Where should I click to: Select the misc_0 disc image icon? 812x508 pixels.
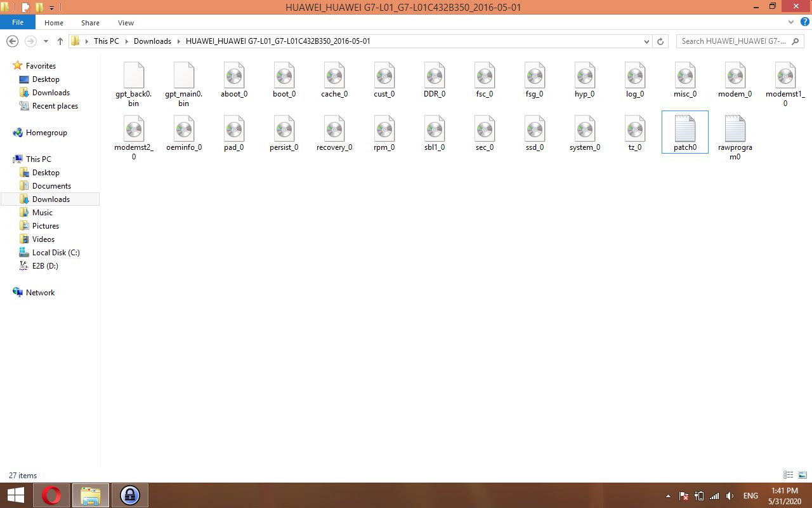coord(685,75)
